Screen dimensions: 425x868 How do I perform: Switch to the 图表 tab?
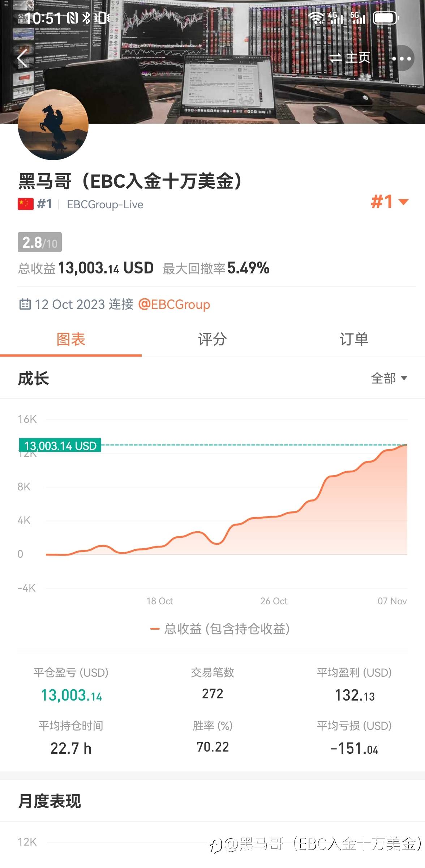pos(71,339)
